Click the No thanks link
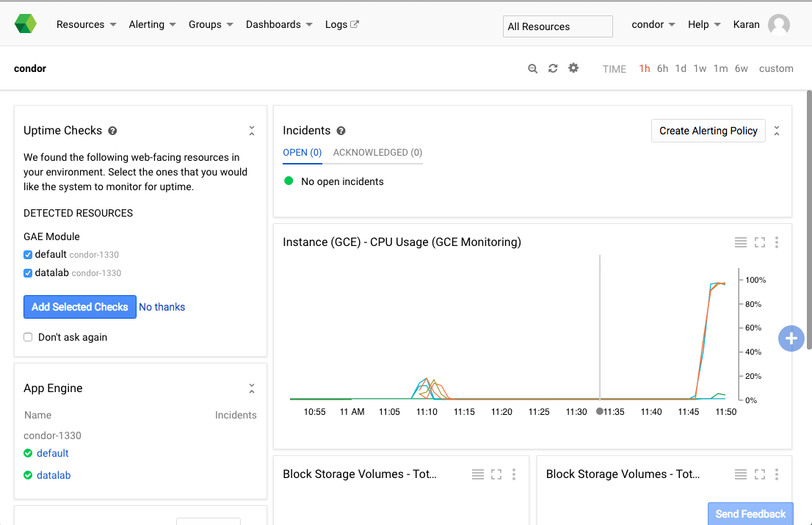This screenshot has width=812, height=525. [162, 307]
